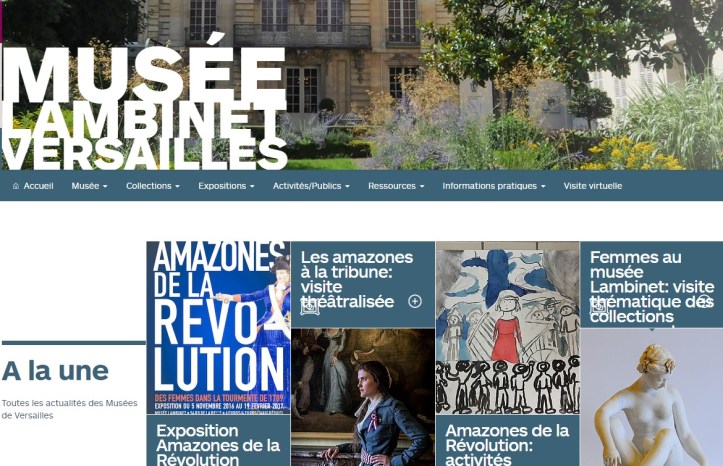
Task: Open the Amazones de la Révolution: activités link
Action: [507, 445]
